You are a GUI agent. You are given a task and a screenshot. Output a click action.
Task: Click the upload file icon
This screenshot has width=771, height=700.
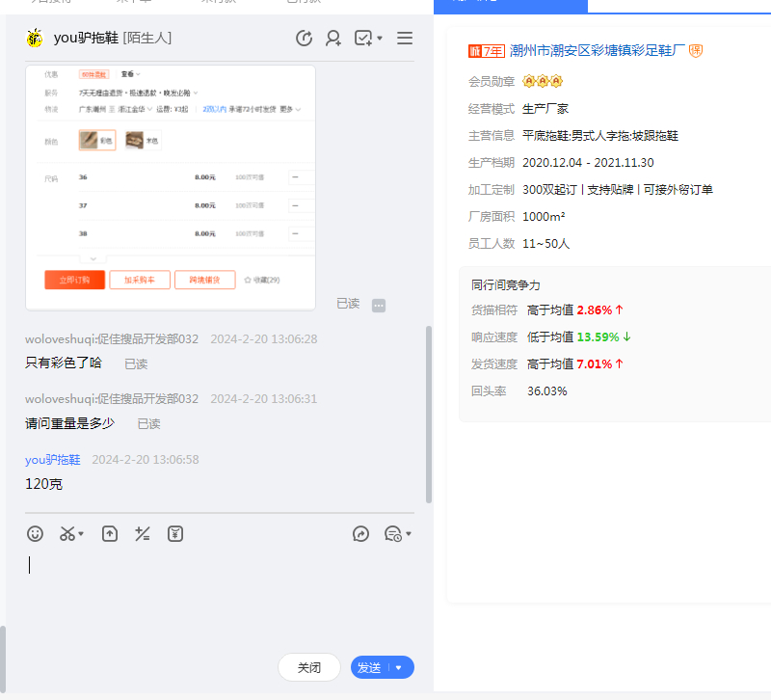110,534
